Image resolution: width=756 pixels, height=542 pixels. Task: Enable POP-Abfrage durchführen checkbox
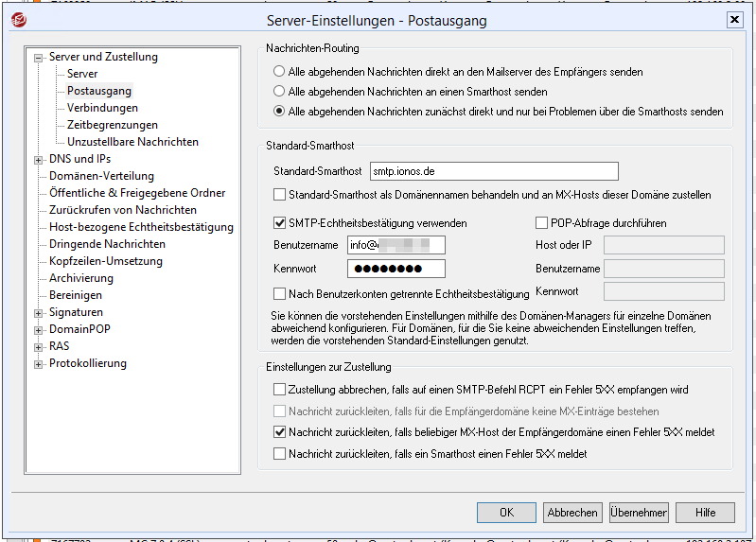click(542, 223)
